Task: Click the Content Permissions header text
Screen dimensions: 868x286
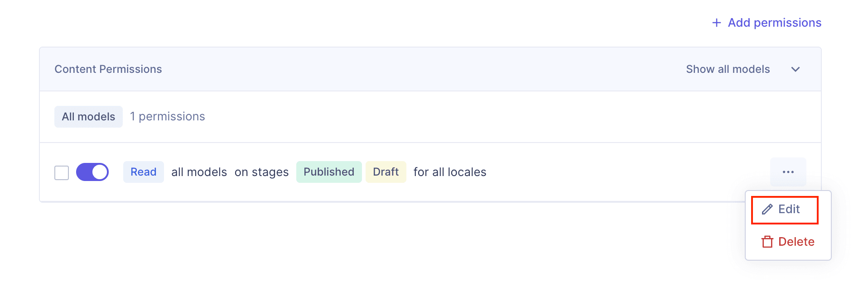Action: (x=108, y=69)
